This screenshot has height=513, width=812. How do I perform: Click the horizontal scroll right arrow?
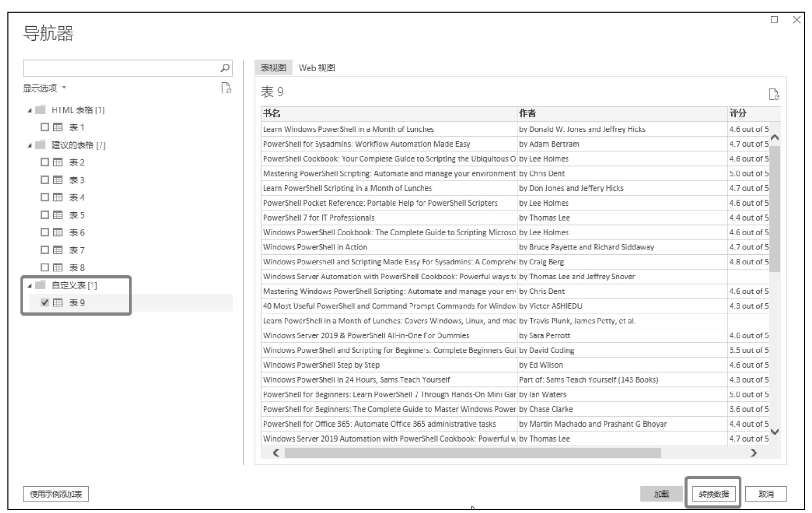[x=753, y=453]
